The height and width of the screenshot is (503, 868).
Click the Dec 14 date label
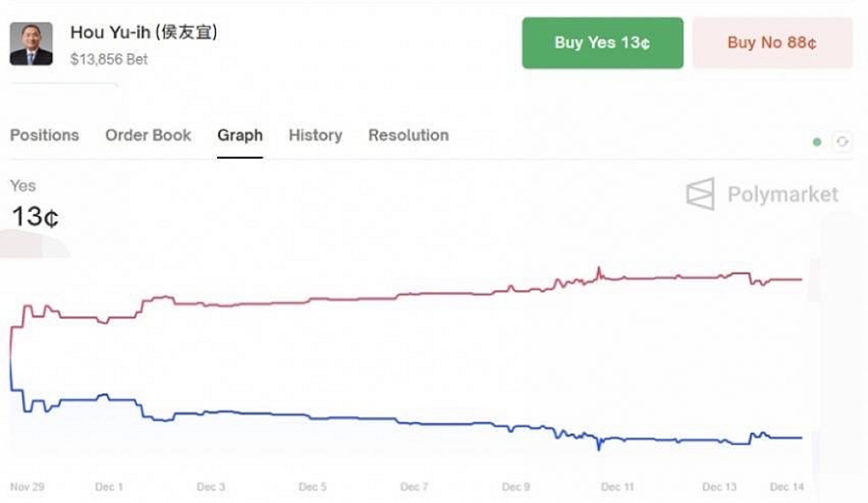786,487
